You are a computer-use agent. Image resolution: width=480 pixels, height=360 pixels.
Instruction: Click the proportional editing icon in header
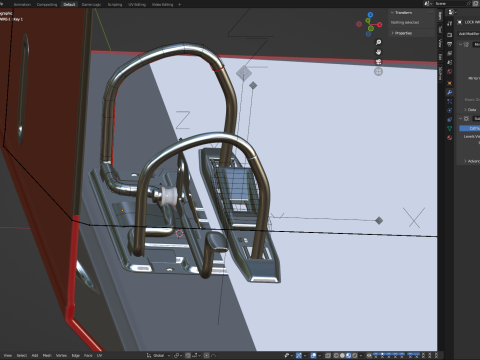[x=207, y=355]
